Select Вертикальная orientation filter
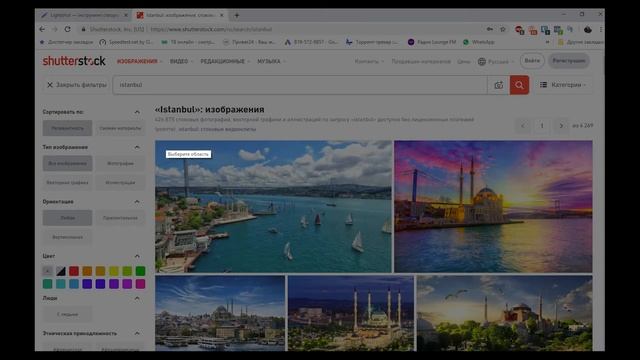Image resolution: width=640 pixels, height=360 pixels. 67,237
